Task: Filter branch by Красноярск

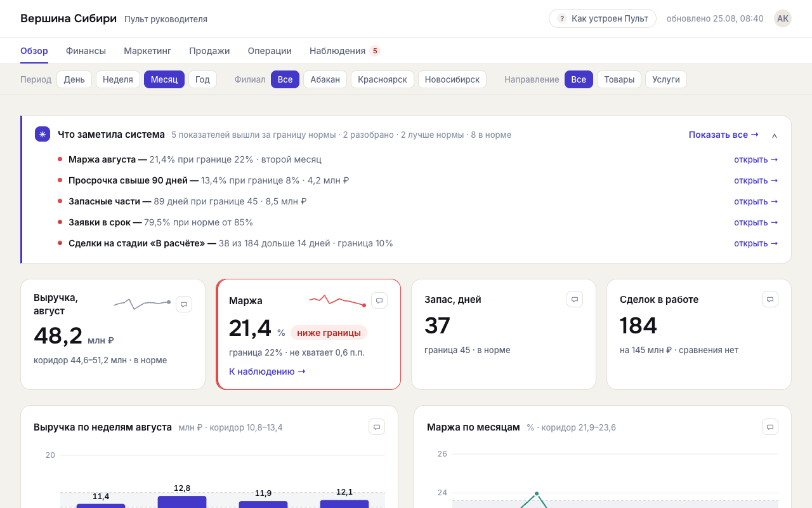Action: [x=383, y=79]
